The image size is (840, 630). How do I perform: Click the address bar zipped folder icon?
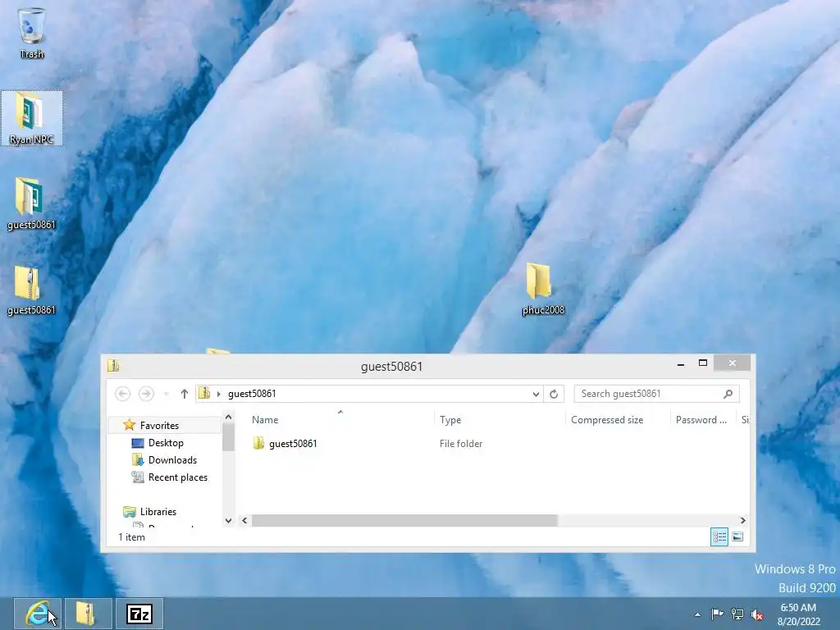click(x=204, y=393)
